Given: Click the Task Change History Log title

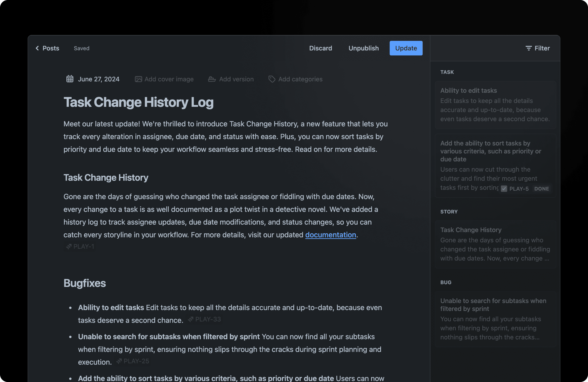Looking at the screenshot, I should 138,102.
